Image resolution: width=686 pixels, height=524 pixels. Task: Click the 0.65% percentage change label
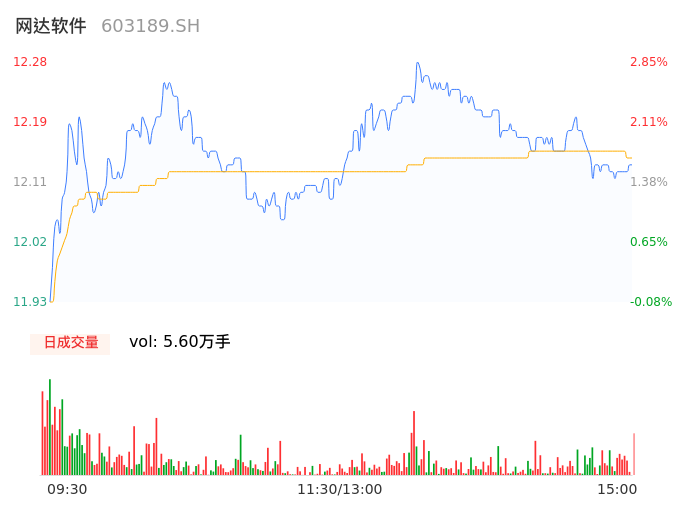(649, 242)
